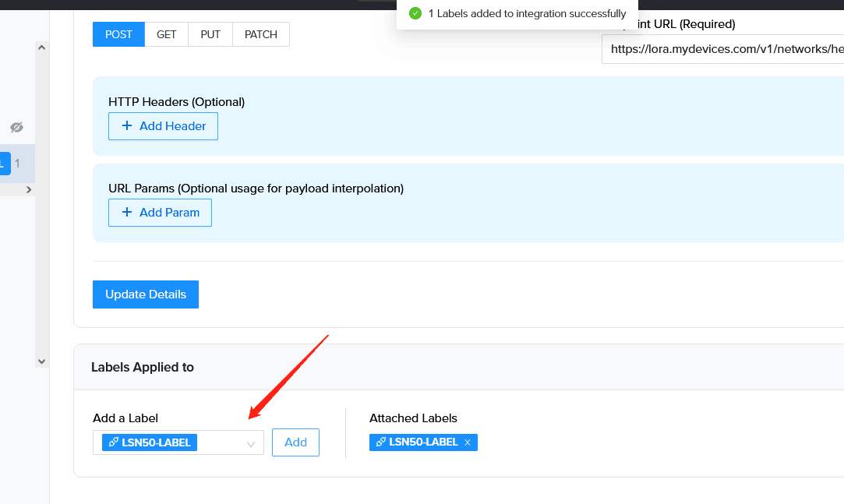
Task: Click the Endpoint URL input field
Action: (723, 49)
